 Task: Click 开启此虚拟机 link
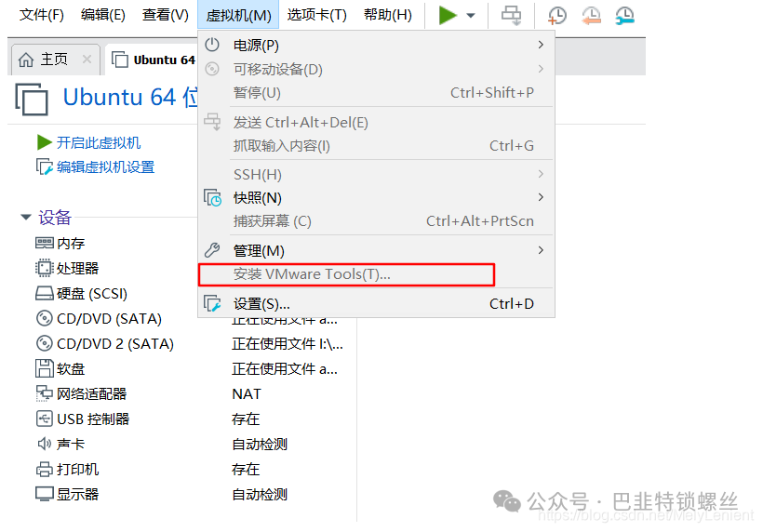click(x=99, y=143)
